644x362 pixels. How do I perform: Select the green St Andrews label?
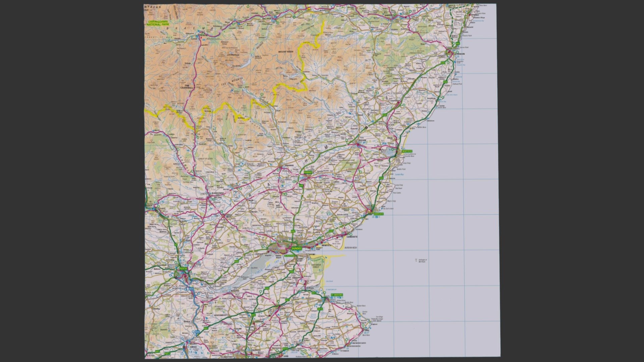tap(337, 295)
